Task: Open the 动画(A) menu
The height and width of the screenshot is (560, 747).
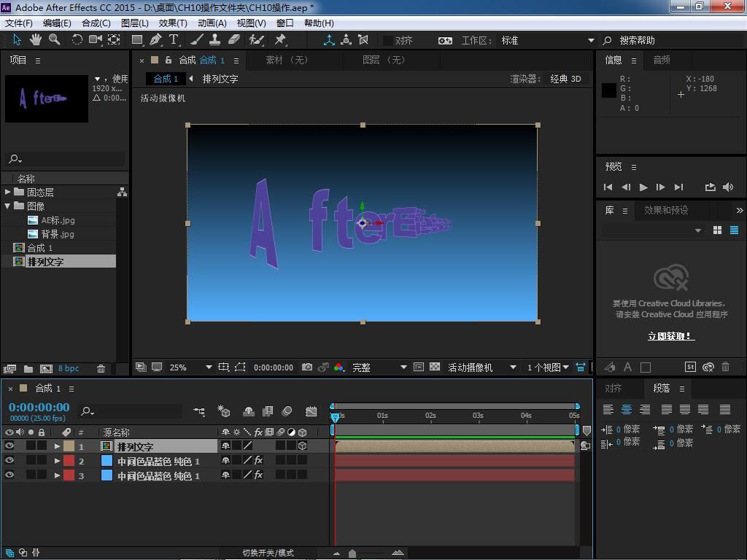Action: tap(212, 23)
